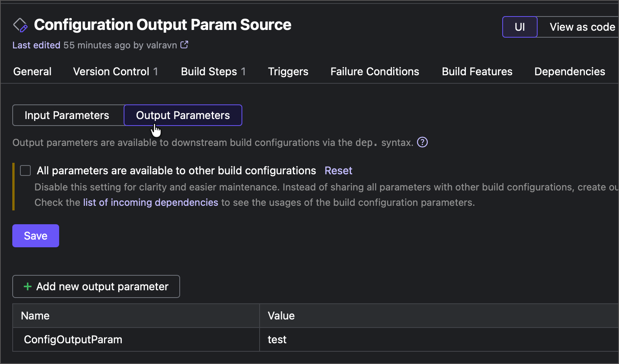Show the Input Parameters section

pyautogui.click(x=68, y=115)
